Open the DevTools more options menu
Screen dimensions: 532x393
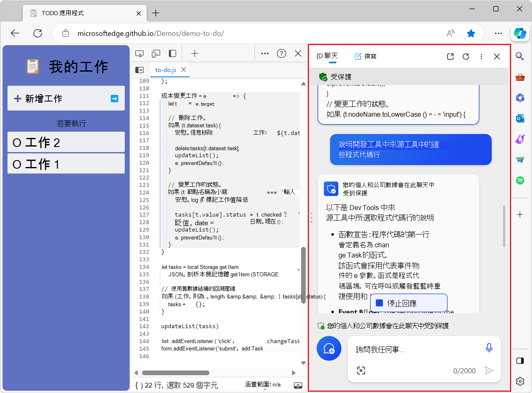[265, 53]
